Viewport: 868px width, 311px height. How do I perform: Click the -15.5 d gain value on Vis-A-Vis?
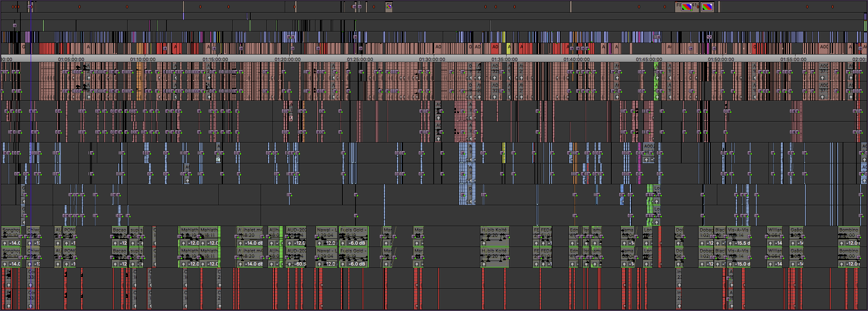[743, 243]
